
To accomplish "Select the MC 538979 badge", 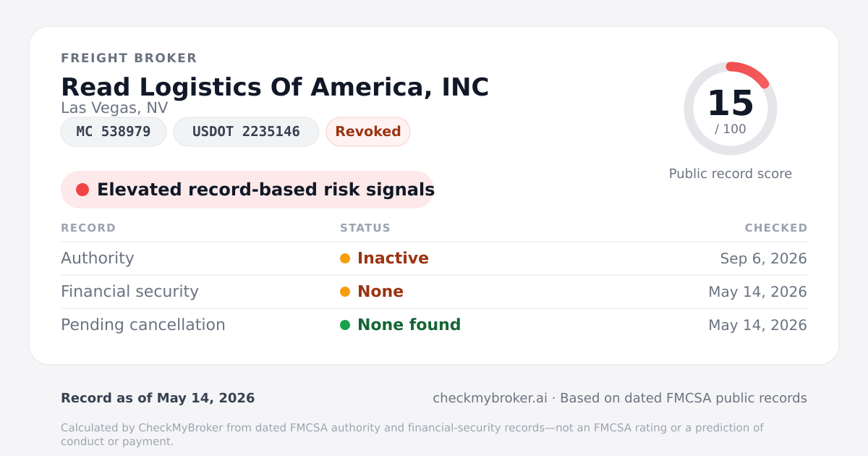I will (x=114, y=132).
